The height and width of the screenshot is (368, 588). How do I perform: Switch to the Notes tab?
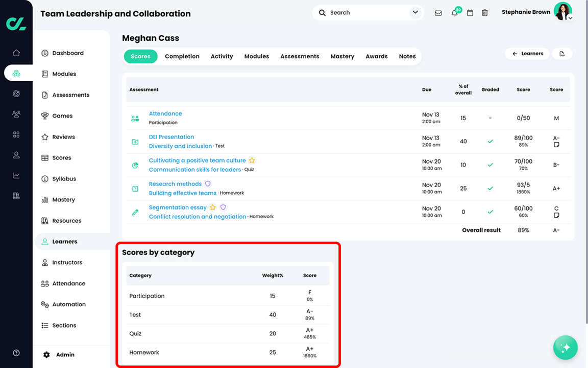[407, 56]
